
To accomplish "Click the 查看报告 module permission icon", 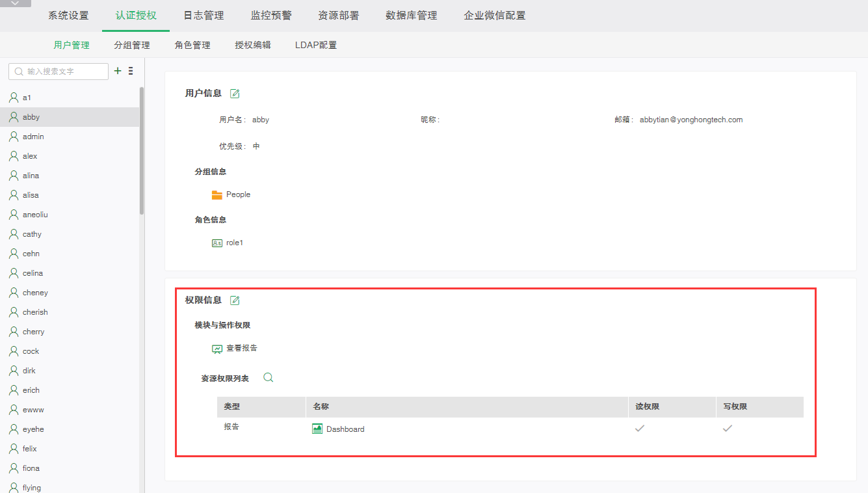I will tap(217, 347).
